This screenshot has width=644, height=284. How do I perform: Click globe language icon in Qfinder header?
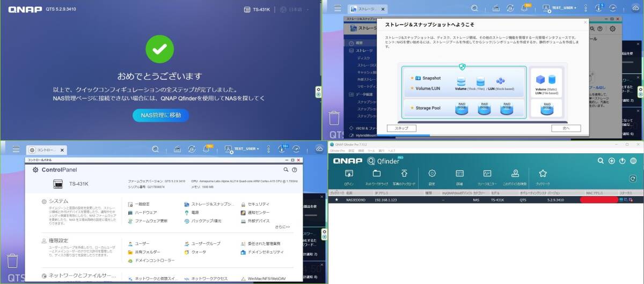pyautogui.click(x=633, y=161)
